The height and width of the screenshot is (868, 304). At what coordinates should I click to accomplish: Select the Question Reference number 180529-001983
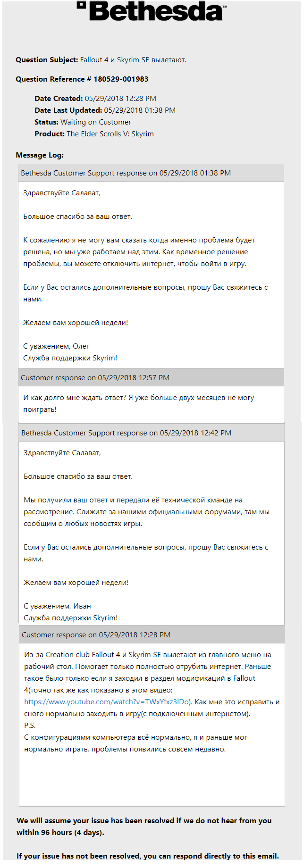coord(121,79)
